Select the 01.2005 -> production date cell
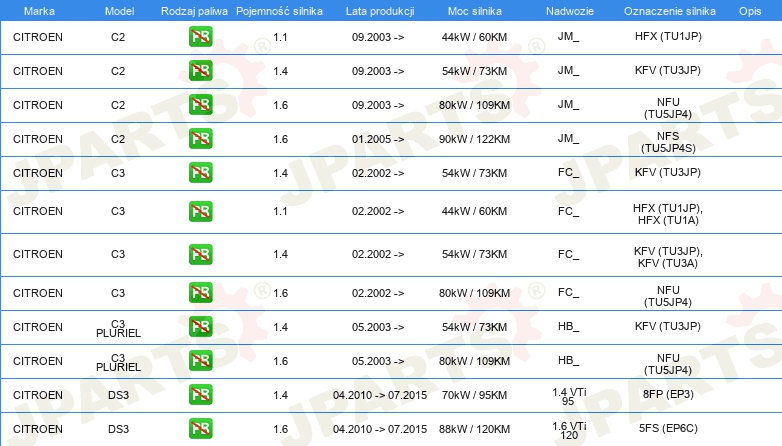The width and height of the screenshot is (782, 446). (x=378, y=139)
